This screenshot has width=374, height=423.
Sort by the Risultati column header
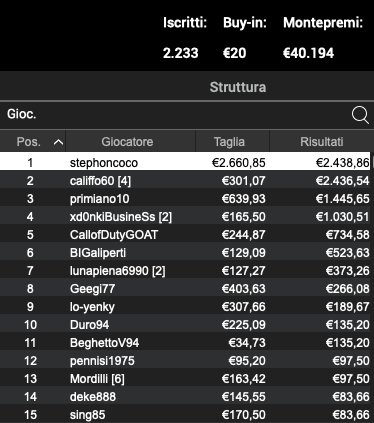pyautogui.click(x=322, y=142)
